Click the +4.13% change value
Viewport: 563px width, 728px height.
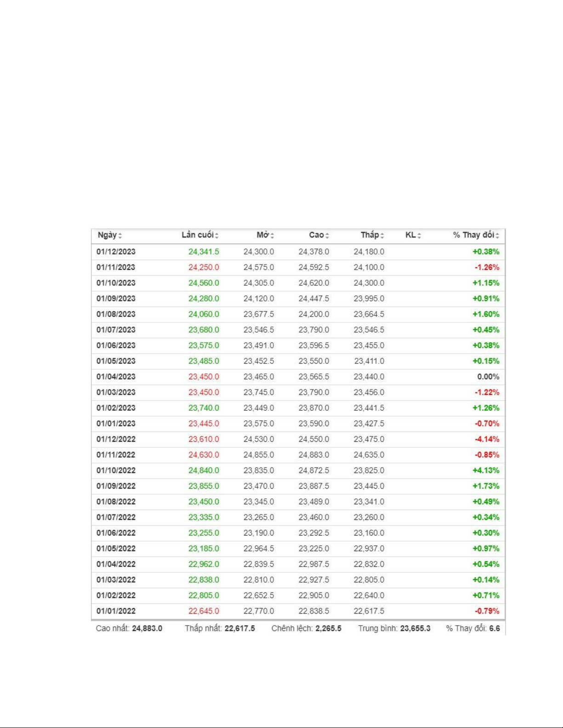486,470
